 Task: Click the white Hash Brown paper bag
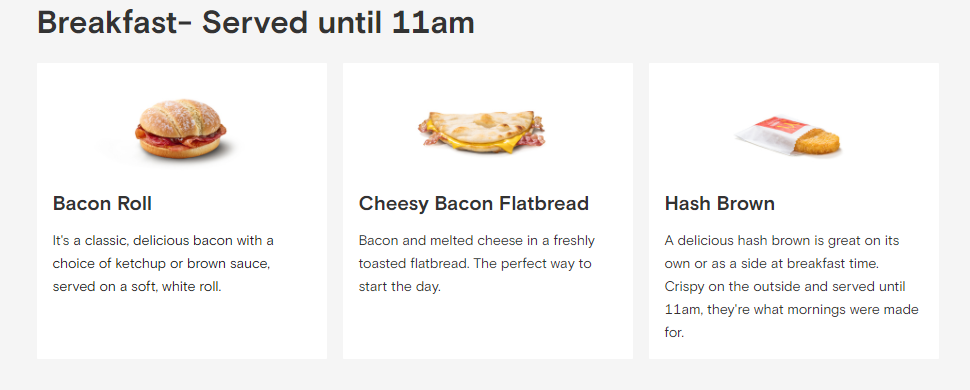(767, 136)
